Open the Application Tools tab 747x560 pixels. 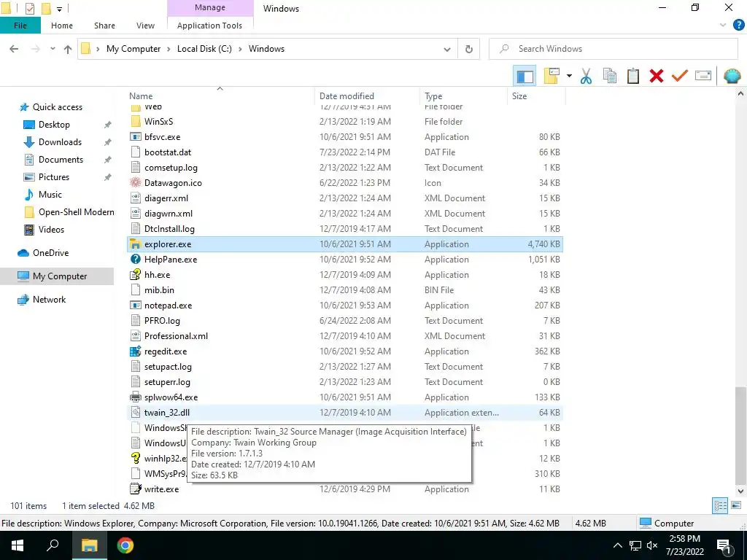point(209,26)
